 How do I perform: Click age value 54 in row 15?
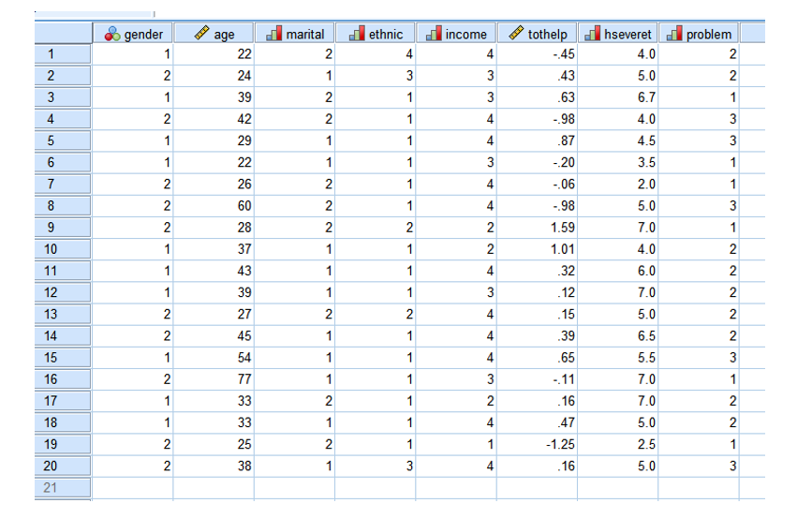[244, 358]
